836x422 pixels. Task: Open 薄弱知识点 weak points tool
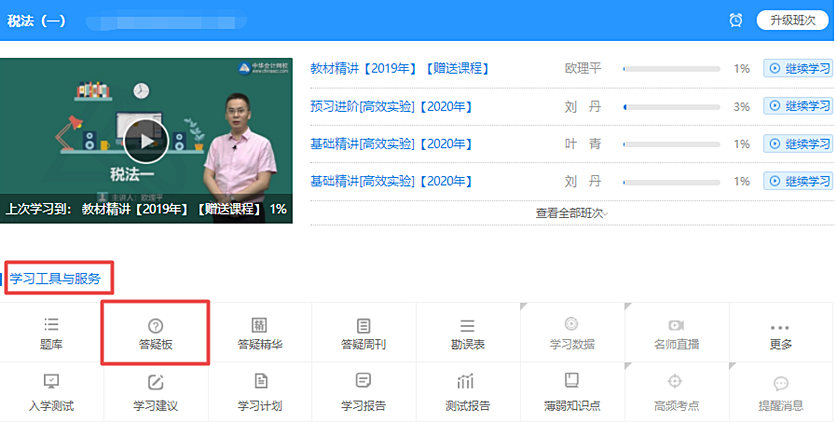click(571, 391)
